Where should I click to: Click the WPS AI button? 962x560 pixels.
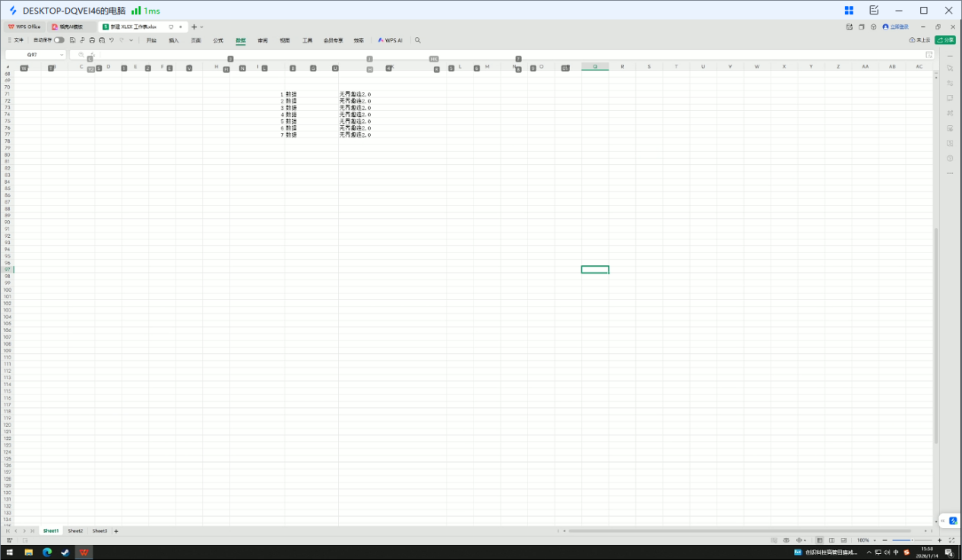pyautogui.click(x=391, y=40)
